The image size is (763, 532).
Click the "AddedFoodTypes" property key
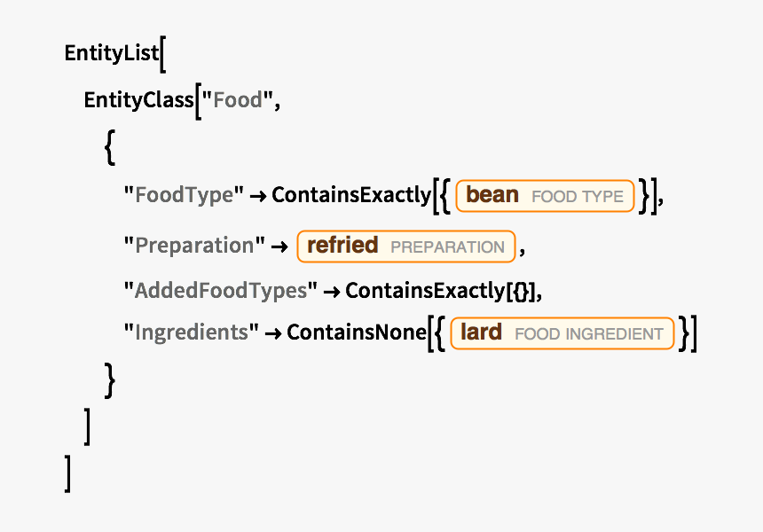coord(220,291)
